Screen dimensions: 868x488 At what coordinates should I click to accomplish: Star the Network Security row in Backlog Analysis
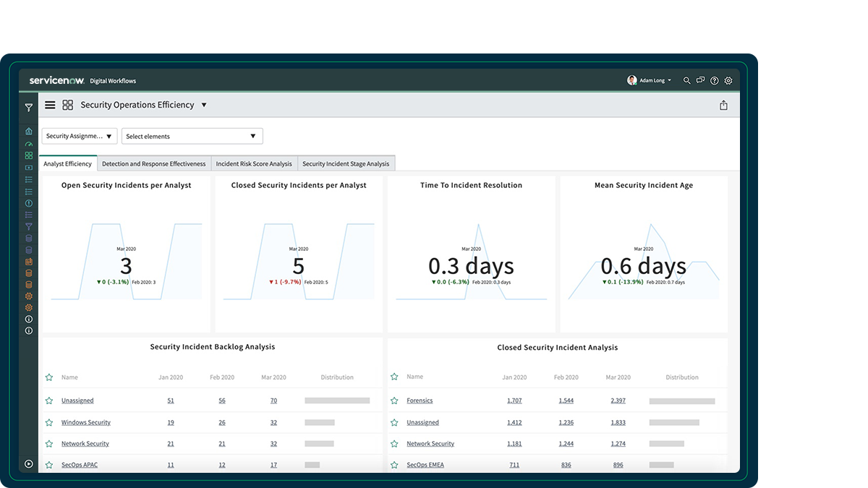(49, 444)
